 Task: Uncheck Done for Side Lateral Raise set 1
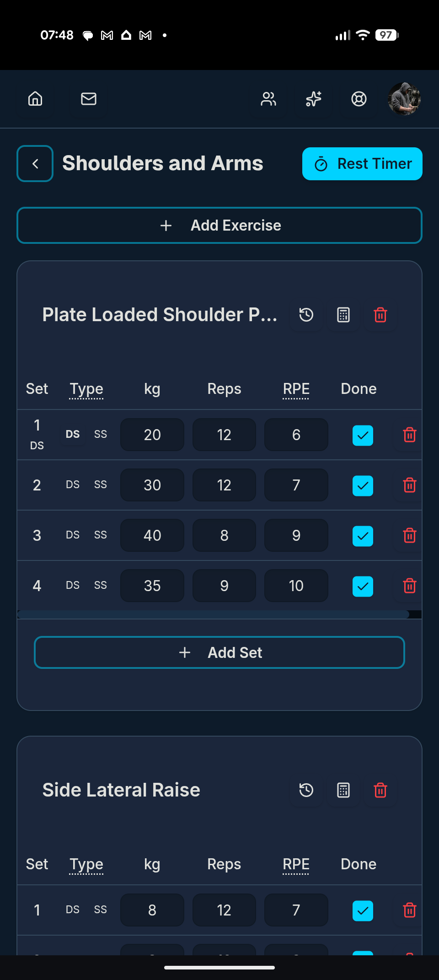tap(363, 910)
